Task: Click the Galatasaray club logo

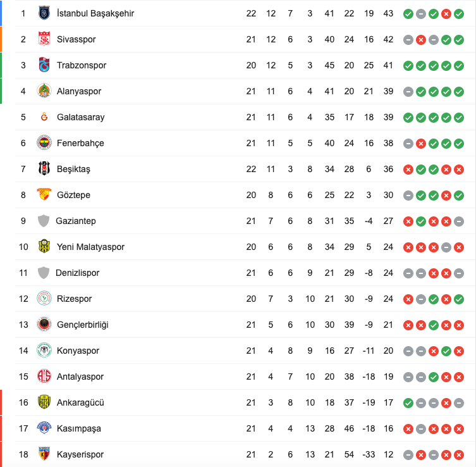Action: click(x=44, y=117)
